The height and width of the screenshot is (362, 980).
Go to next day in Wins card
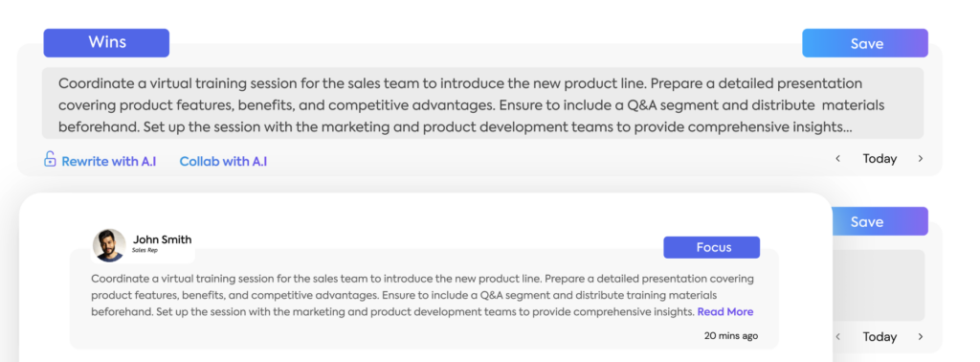[x=920, y=159]
